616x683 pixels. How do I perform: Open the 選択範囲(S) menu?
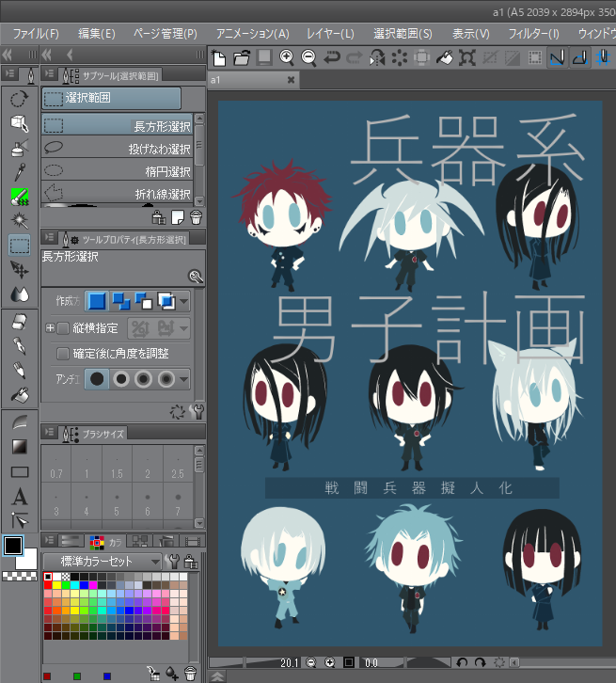[x=403, y=34]
